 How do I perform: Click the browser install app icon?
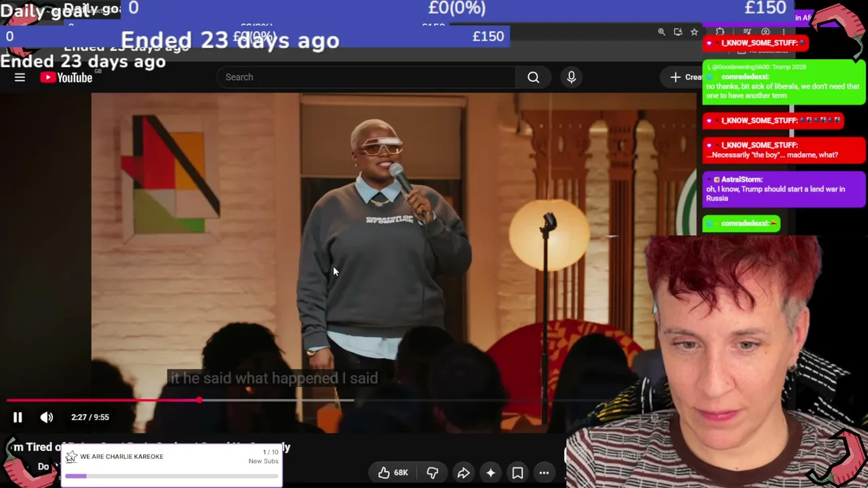point(677,32)
